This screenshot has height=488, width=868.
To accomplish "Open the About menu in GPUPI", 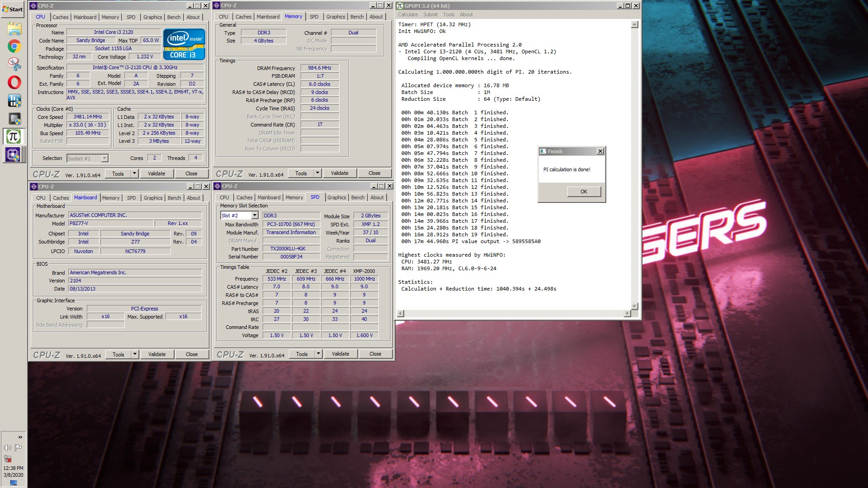I will tap(466, 14).
